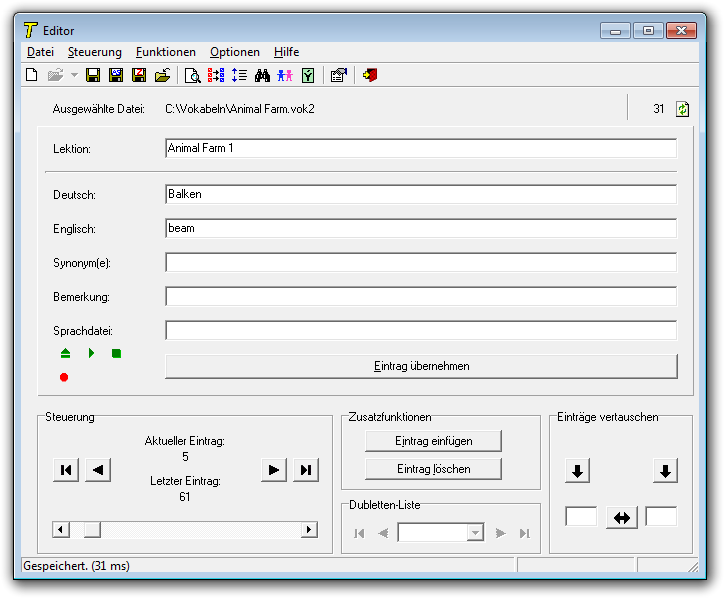Image resolution: width=724 pixels, height=599 pixels.
Task: Open the Steuerung menu
Action: coord(94,52)
